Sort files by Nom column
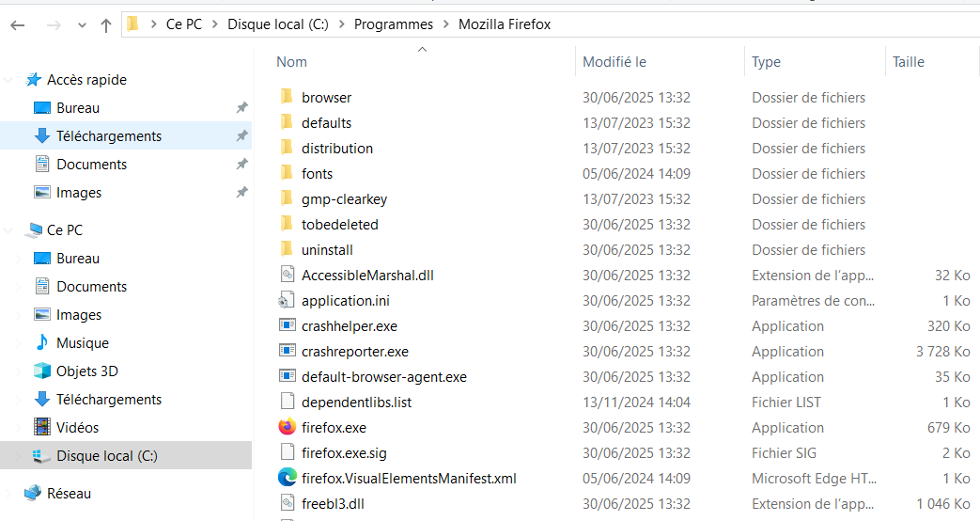Screen dimensions: 980x521 click(292, 62)
